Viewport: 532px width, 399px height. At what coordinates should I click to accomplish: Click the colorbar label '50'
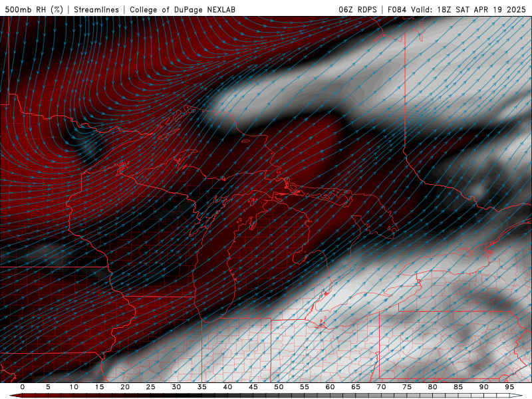(x=279, y=387)
